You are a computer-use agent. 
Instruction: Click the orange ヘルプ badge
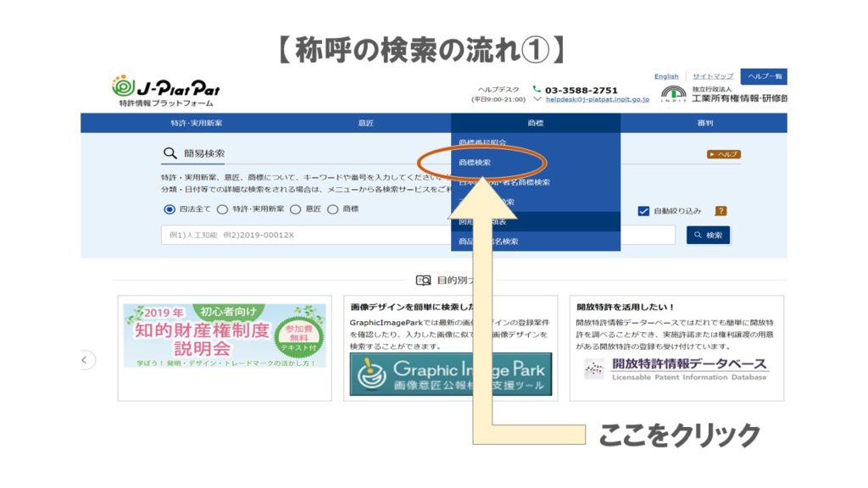tap(723, 154)
